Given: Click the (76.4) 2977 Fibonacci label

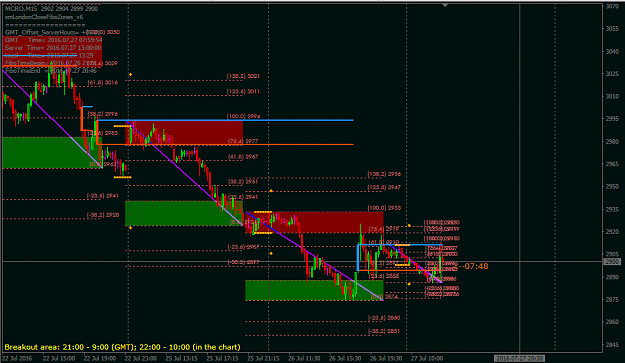Looking at the screenshot, I should pyautogui.click(x=243, y=141).
